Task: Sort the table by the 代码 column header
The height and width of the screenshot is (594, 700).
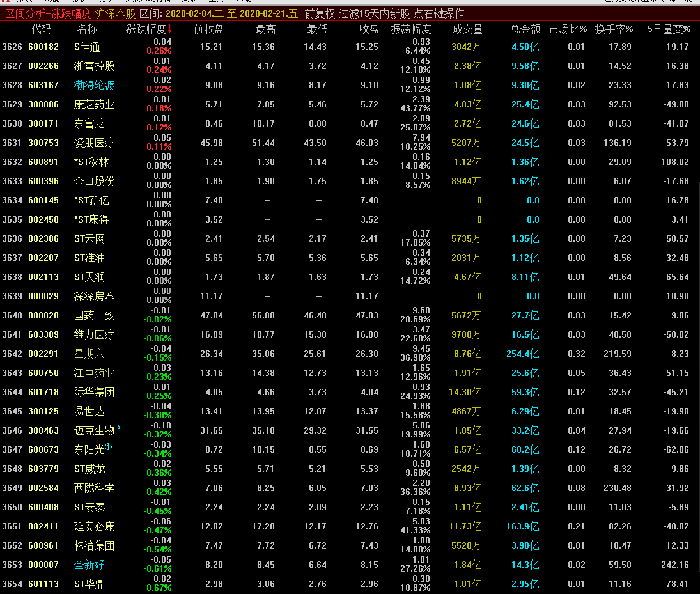Action: (42, 29)
